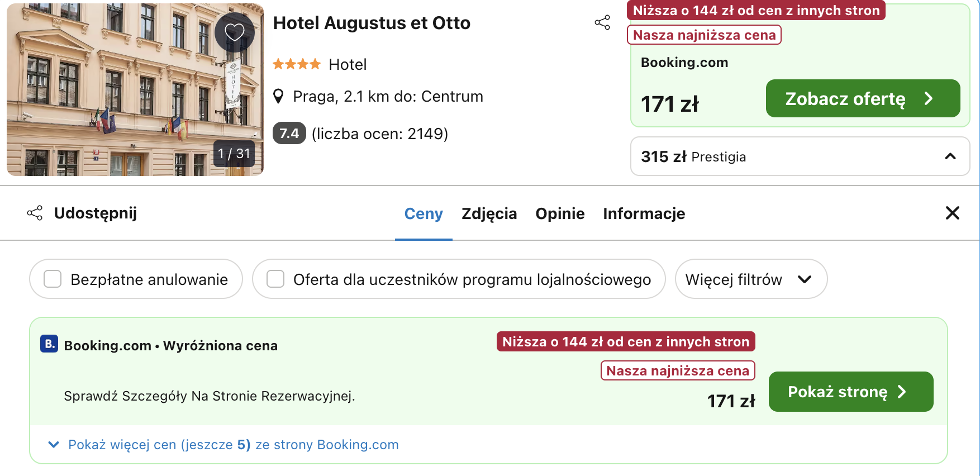The height and width of the screenshot is (476, 980).
Task: Close the details panel with the X icon
Action: [952, 213]
